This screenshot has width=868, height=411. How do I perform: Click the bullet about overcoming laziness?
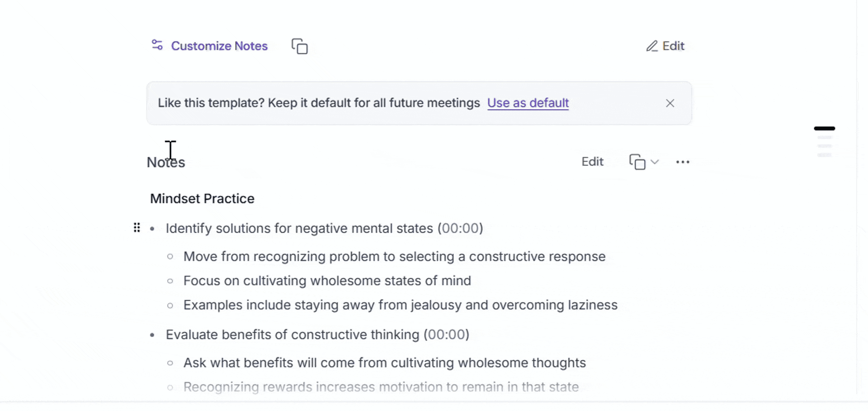click(400, 305)
